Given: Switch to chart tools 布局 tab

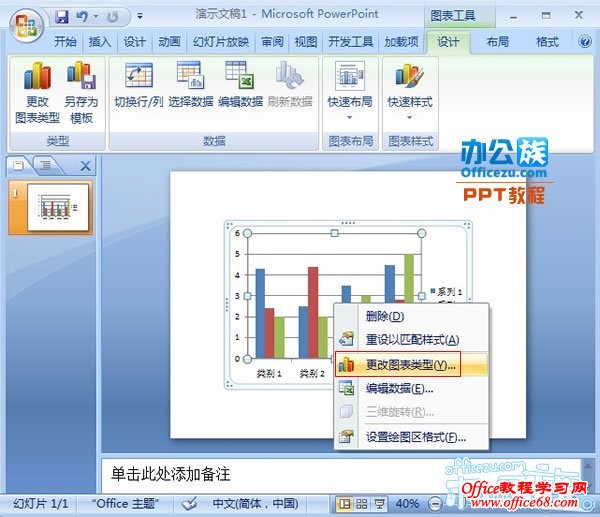Looking at the screenshot, I should (497, 41).
